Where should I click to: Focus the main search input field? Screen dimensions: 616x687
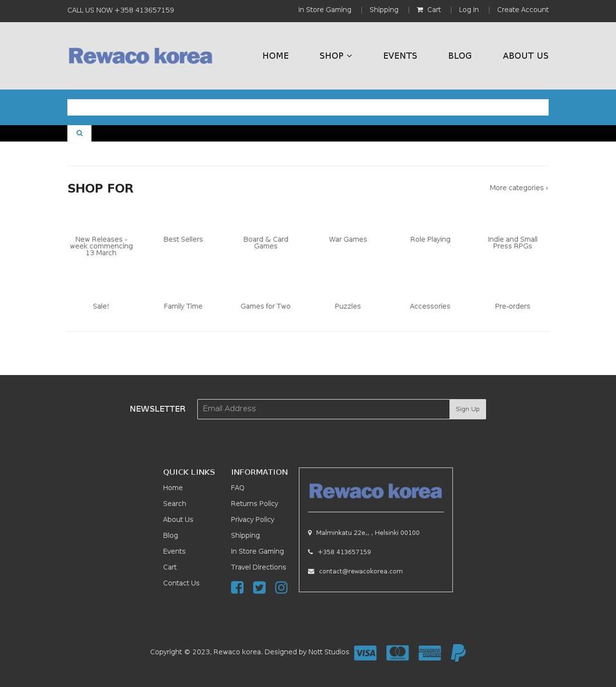(308, 107)
